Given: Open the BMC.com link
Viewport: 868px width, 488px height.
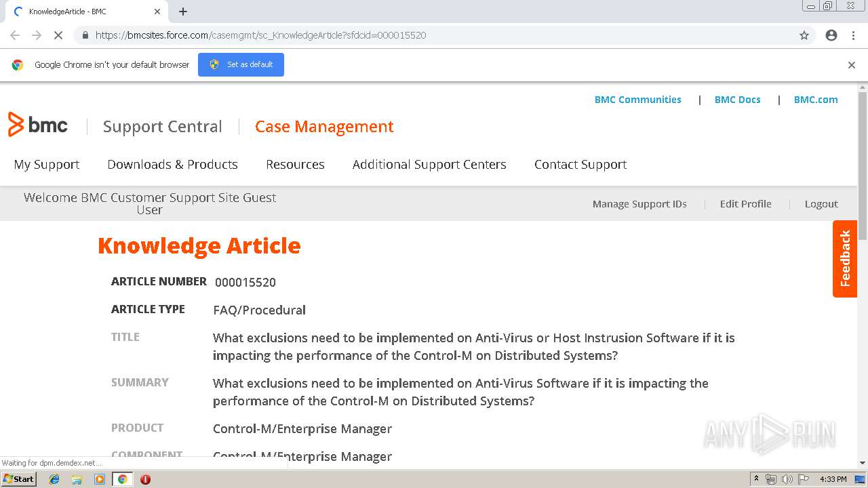Looking at the screenshot, I should (816, 100).
